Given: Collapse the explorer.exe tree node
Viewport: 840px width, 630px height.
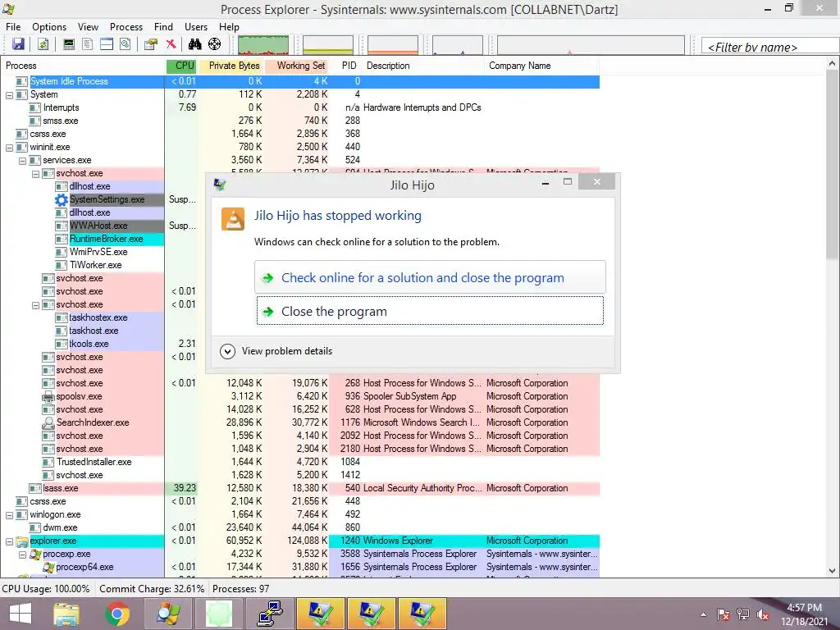Looking at the screenshot, I should tap(9, 541).
